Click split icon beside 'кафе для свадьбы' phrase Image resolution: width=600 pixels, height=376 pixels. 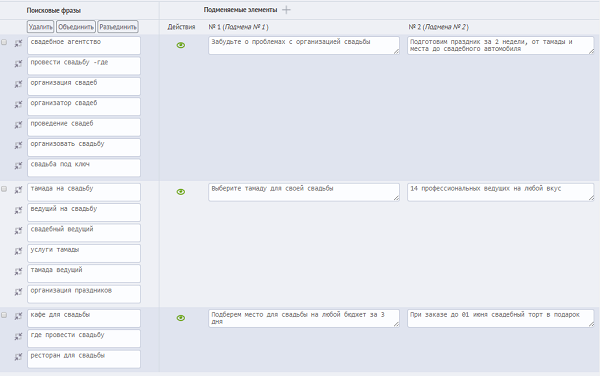point(18,316)
